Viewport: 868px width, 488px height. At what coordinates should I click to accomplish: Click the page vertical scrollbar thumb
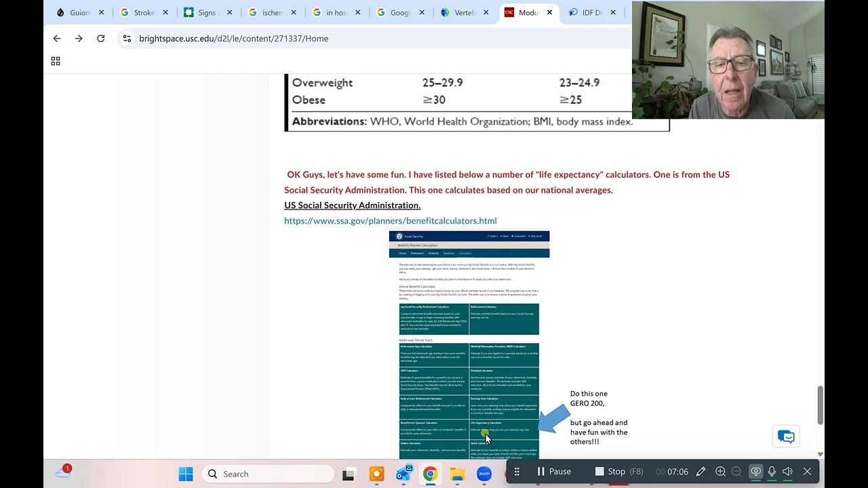[820, 405]
